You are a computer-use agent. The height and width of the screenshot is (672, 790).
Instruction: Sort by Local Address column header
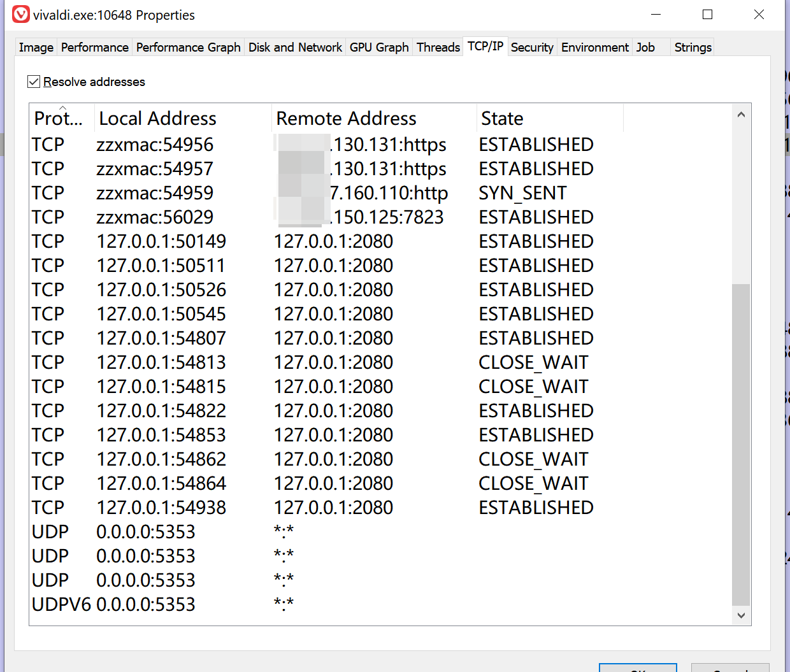(183, 118)
